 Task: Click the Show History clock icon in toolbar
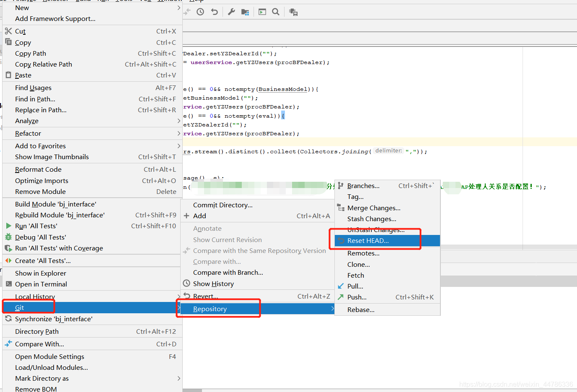(x=200, y=12)
